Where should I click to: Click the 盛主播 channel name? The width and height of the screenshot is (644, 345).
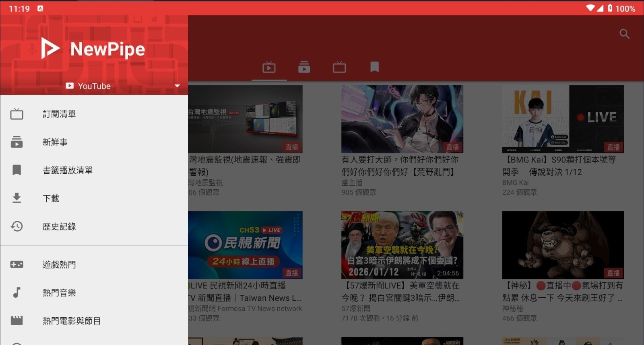coord(352,183)
